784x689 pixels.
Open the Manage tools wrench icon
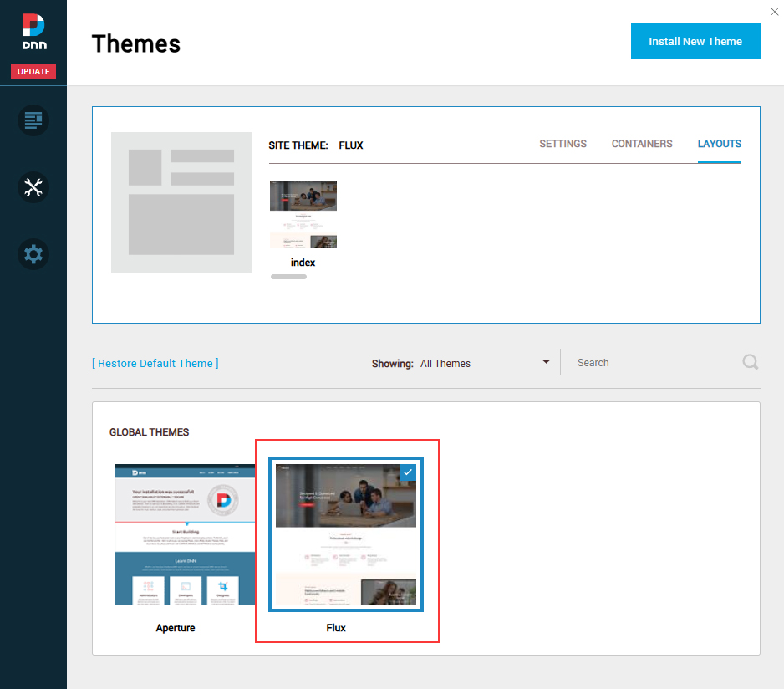point(33,187)
